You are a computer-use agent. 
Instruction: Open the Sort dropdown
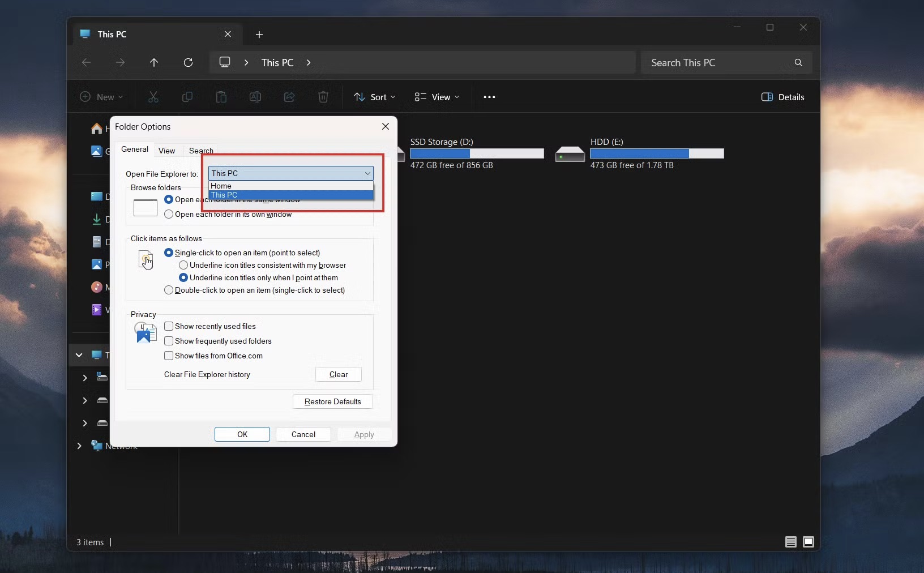[x=375, y=97]
